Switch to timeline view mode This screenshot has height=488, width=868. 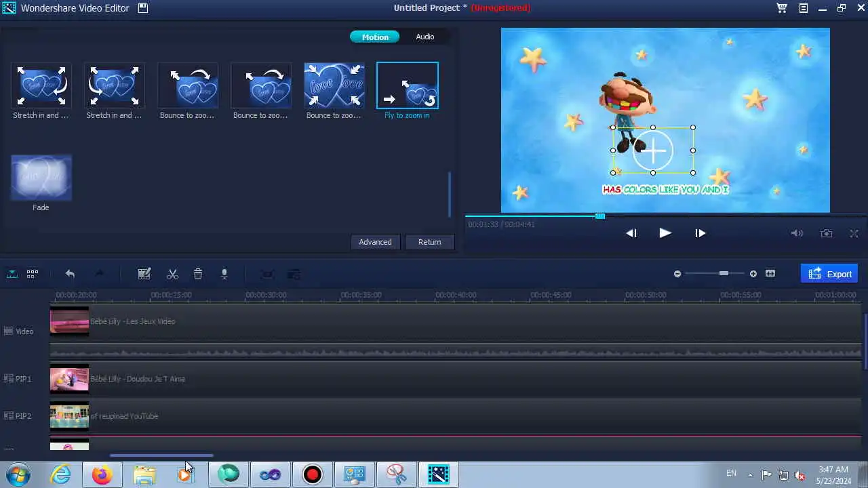click(x=12, y=274)
